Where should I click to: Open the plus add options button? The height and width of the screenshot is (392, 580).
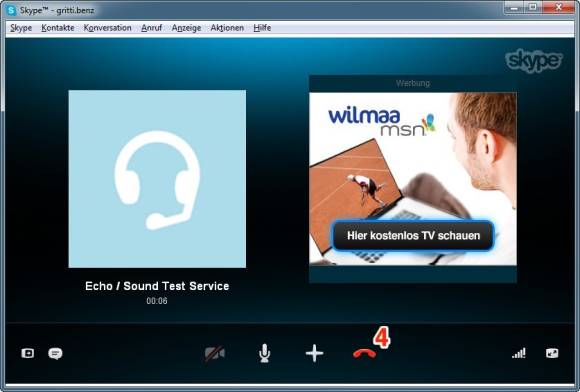[x=314, y=353]
